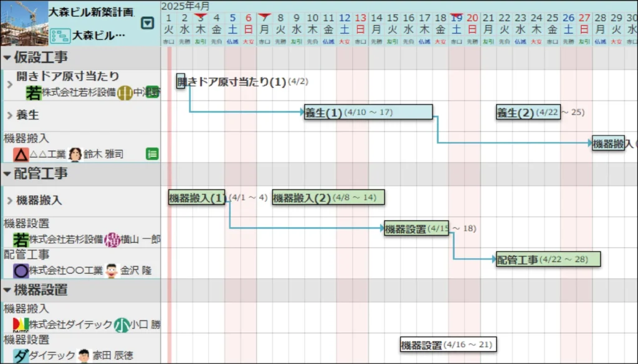Viewport: 638px width, 364px height.
Task: Click 鈴木 雅司's avatar icon
Action: coord(75,154)
